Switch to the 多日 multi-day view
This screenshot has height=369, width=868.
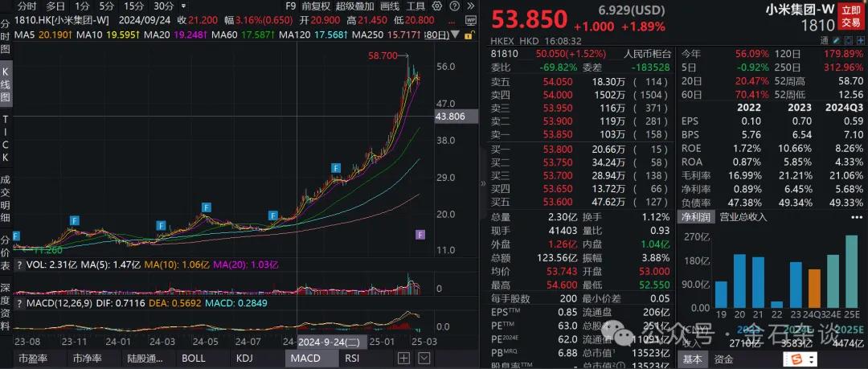pos(55,6)
